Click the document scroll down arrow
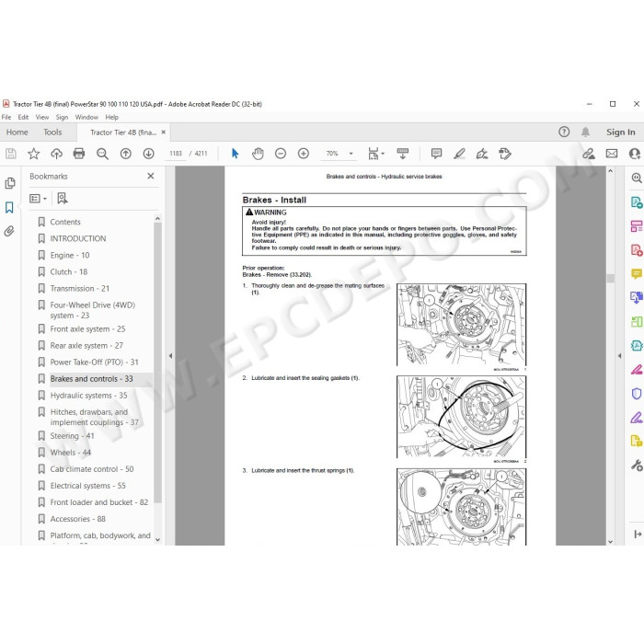This screenshot has width=644, height=644. coord(610,541)
